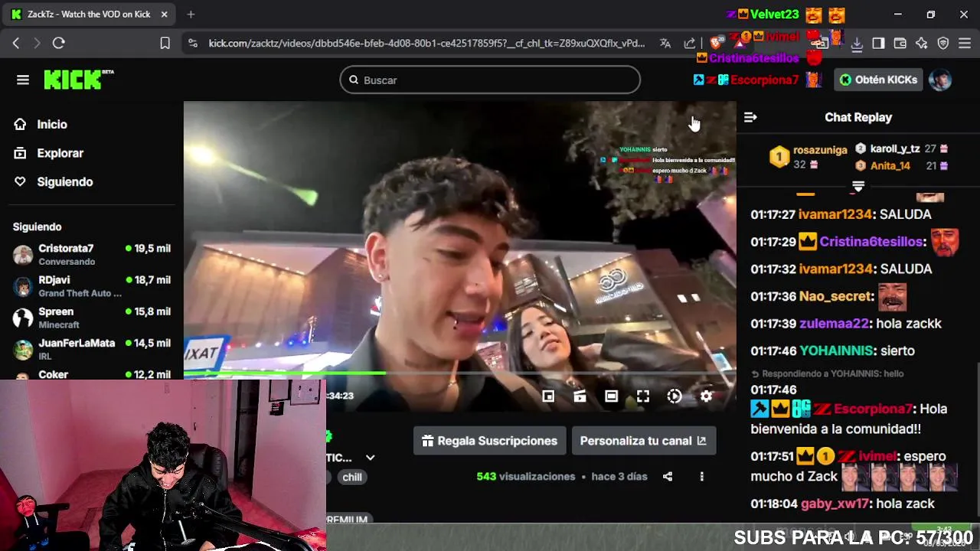Open JuanFerLaMata channel in Siguiendo list
980x551 pixels.
pyautogui.click(x=92, y=348)
